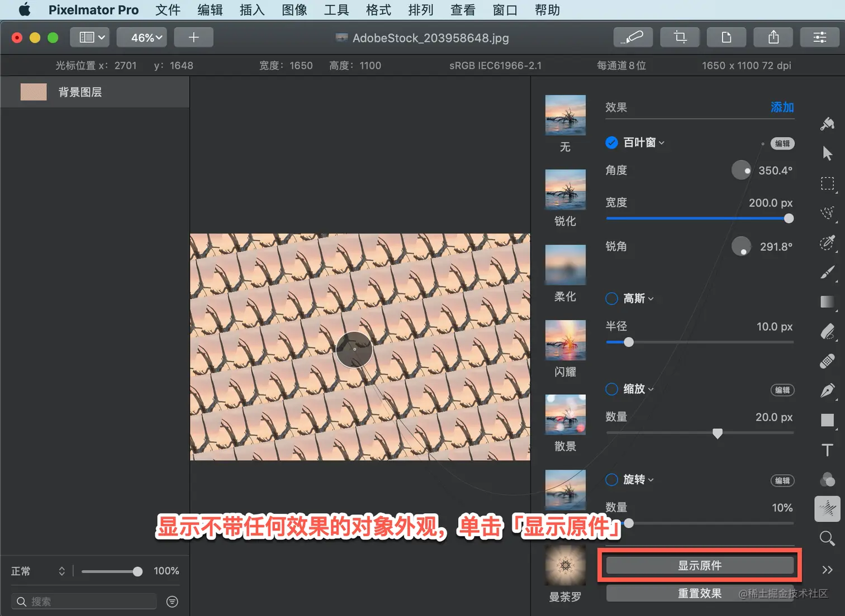Open the 帮助 menu
The height and width of the screenshot is (616, 845).
tap(547, 10)
